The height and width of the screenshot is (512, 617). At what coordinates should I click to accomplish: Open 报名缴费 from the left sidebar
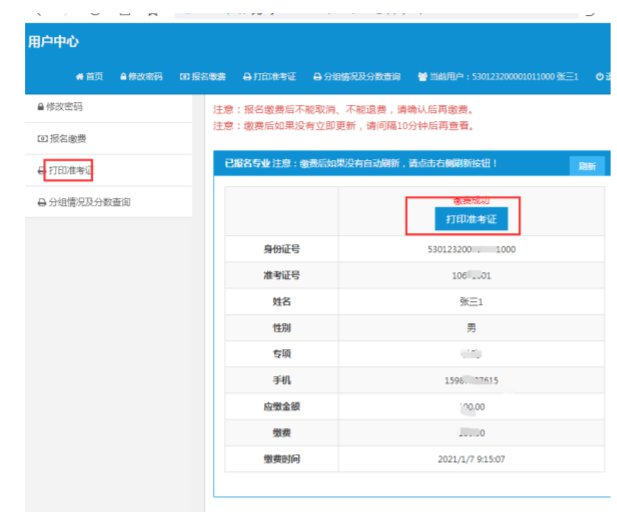pos(68,139)
